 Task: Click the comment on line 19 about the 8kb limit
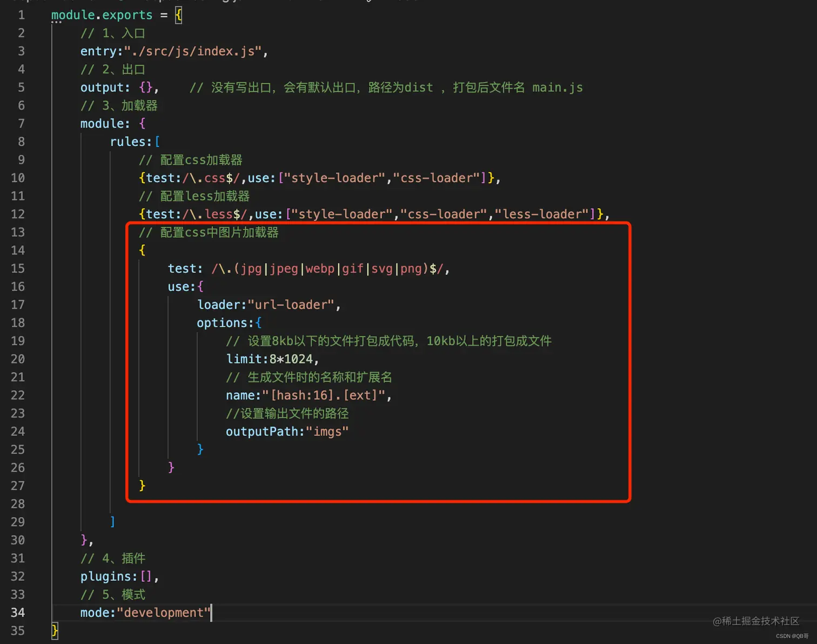[x=389, y=341]
